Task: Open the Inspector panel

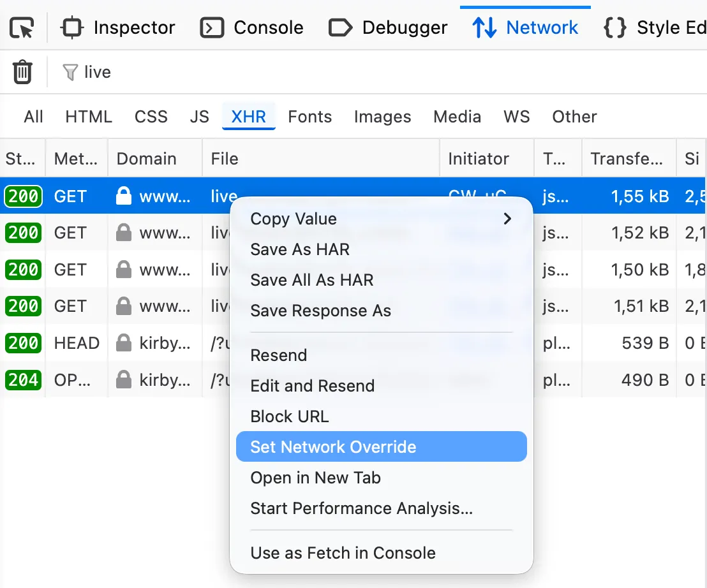Action: (117, 27)
